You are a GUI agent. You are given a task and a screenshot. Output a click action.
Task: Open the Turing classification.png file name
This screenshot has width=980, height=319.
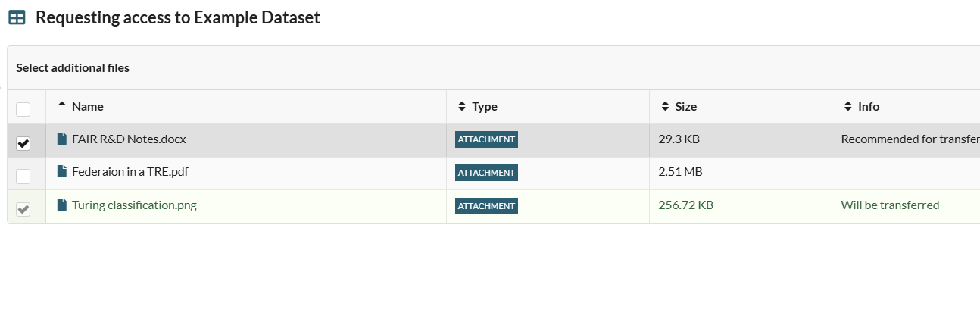pos(134,205)
